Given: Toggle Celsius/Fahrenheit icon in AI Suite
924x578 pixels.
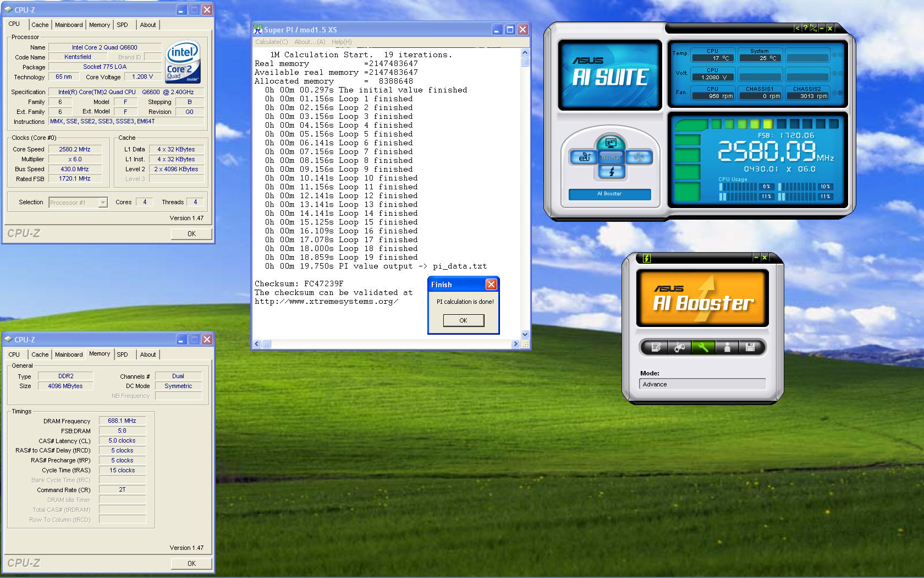Looking at the screenshot, I should (813, 28).
